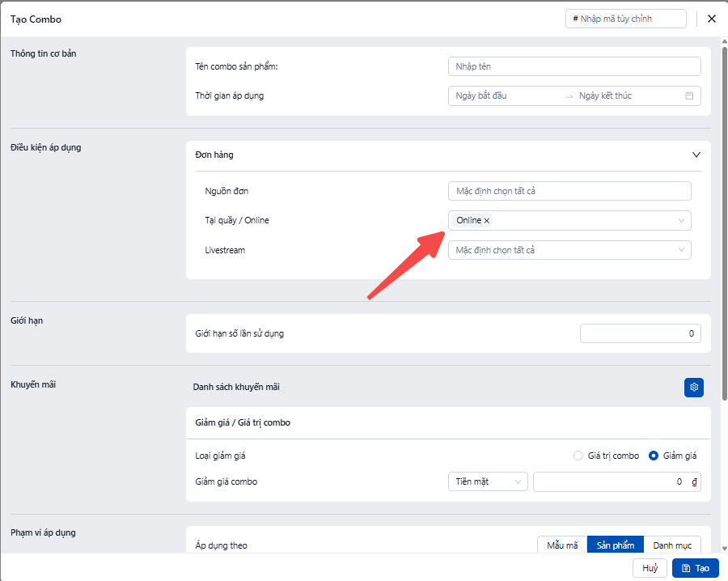Screen dimensions: 728x581
Task: Switch to the Mẫu mã tab
Action: click(x=561, y=545)
